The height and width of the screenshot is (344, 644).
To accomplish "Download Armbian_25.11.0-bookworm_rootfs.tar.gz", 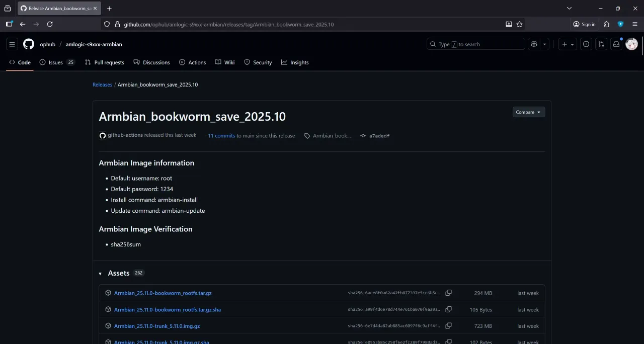I will 163,293.
